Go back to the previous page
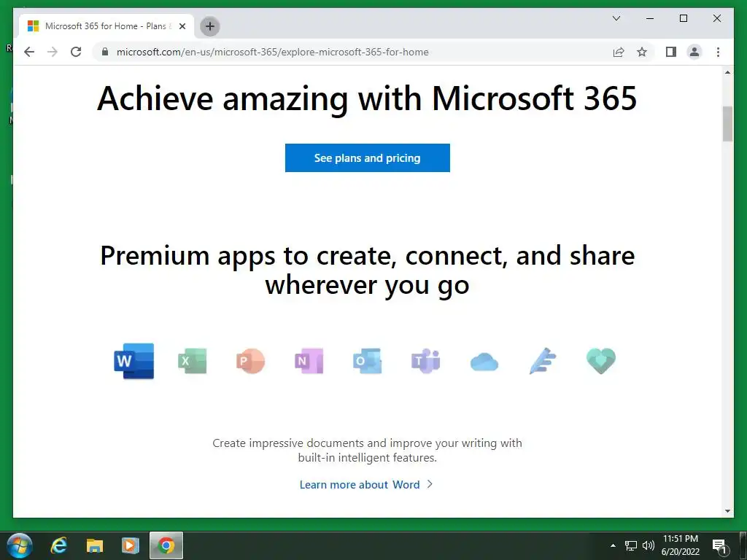Viewport: 747px width, 560px height. [29, 52]
